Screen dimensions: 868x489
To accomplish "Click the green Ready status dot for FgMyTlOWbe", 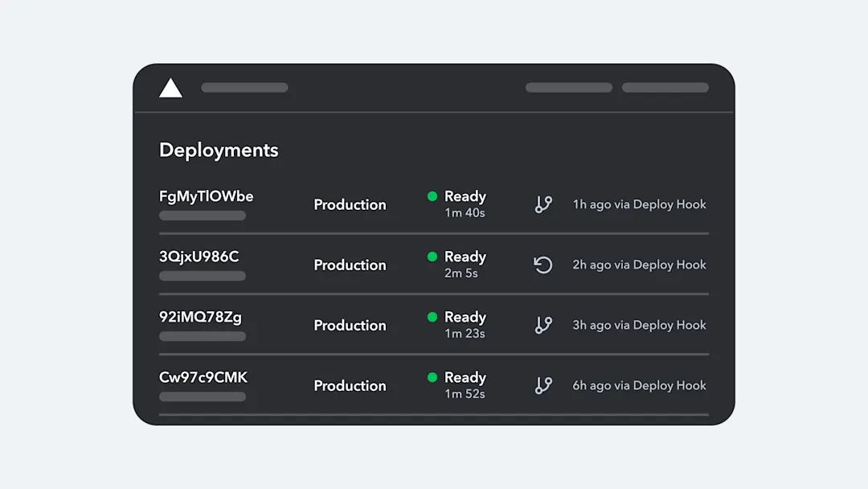I will coord(432,196).
